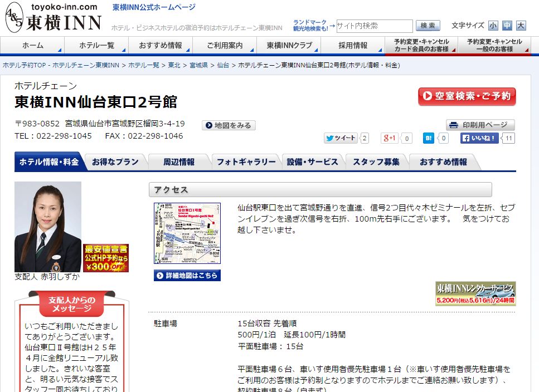The width and height of the screenshot is (539, 392).
Task: Switch to the フォトギャラリー tab
Action: click(246, 161)
